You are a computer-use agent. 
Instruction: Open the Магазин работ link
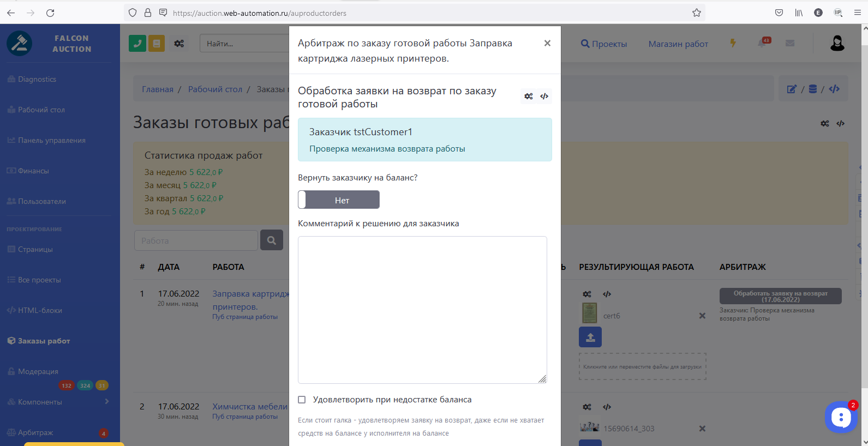pos(678,44)
